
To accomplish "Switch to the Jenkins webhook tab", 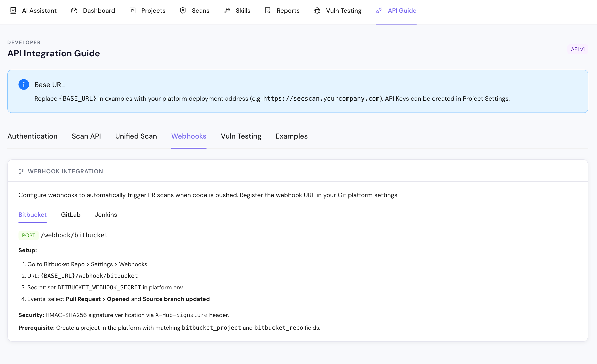I will (x=106, y=215).
